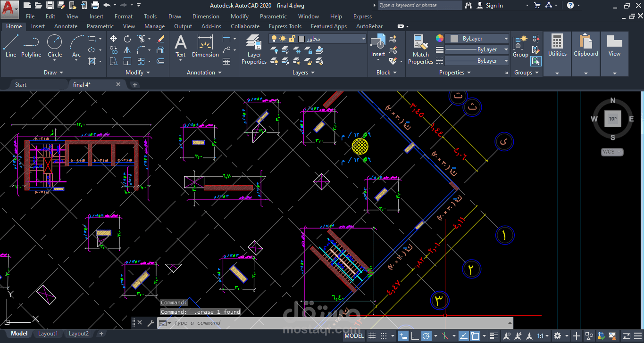Toggle grid display in status bar
The width and height of the screenshot is (644, 343).
pos(372,336)
